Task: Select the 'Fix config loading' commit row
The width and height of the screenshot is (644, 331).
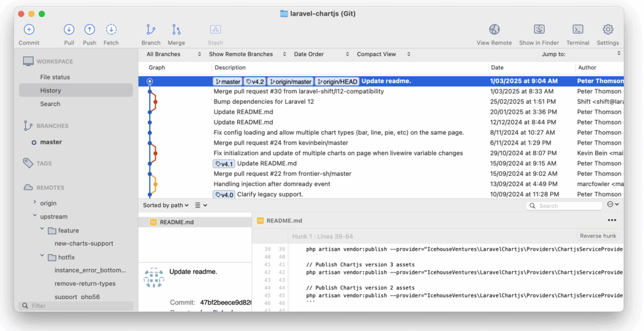Action: (380, 133)
